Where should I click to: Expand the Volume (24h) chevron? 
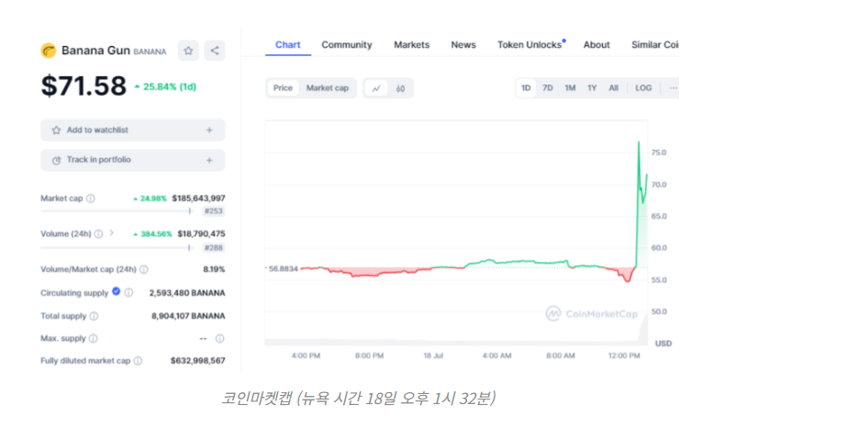click(x=112, y=233)
